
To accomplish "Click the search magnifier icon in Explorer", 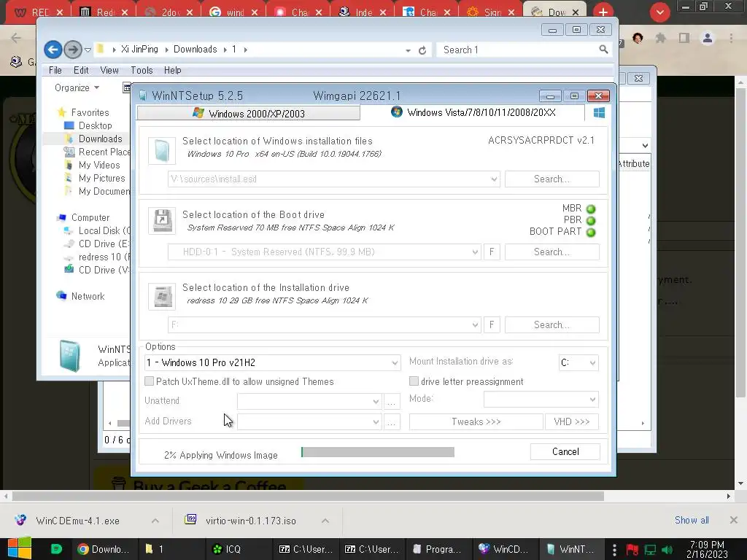I will (x=603, y=50).
